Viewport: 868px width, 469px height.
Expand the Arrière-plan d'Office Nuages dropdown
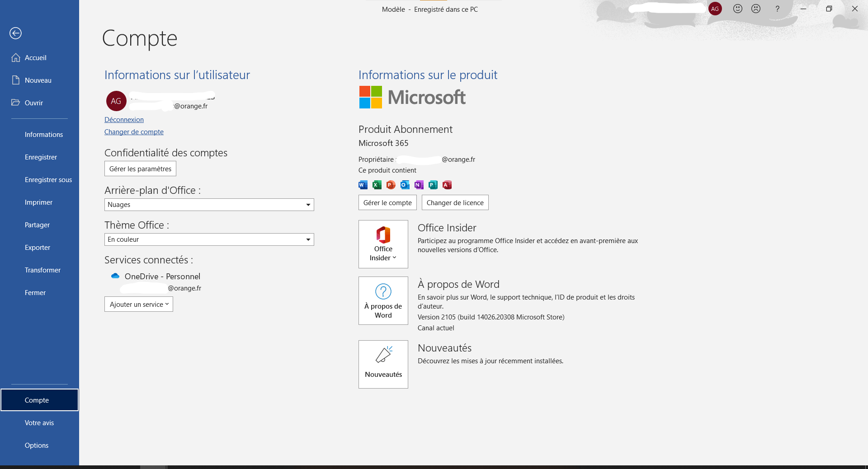(209, 205)
